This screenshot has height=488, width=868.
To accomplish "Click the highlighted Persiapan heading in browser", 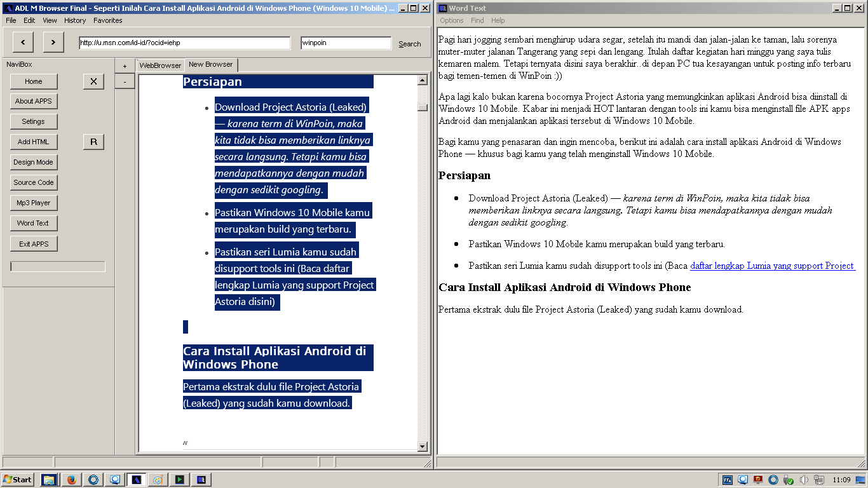I will (212, 81).
